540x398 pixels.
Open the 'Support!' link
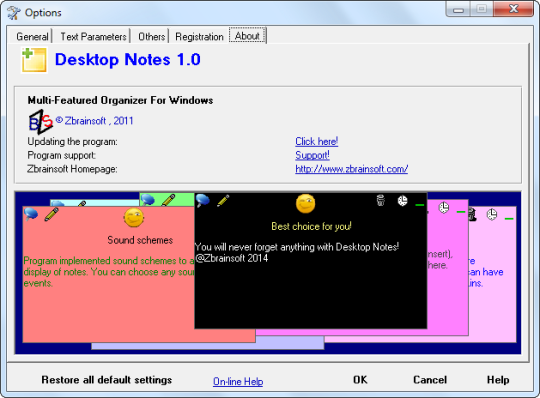(x=312, y=155)
